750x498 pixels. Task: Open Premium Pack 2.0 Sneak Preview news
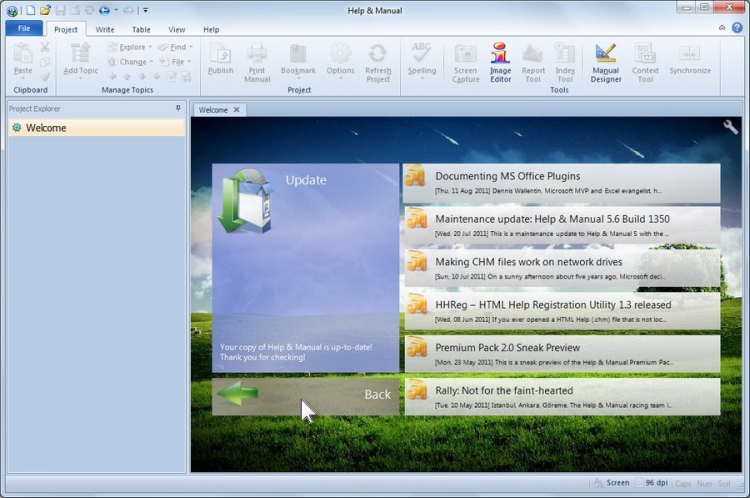[x=562, y=354]
